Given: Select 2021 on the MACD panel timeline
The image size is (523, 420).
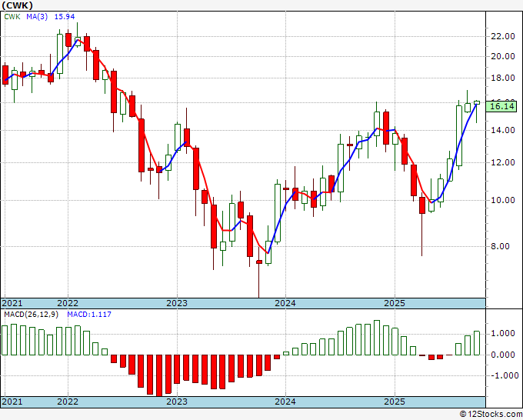Looking at the screenshot, I should [12, 402].
